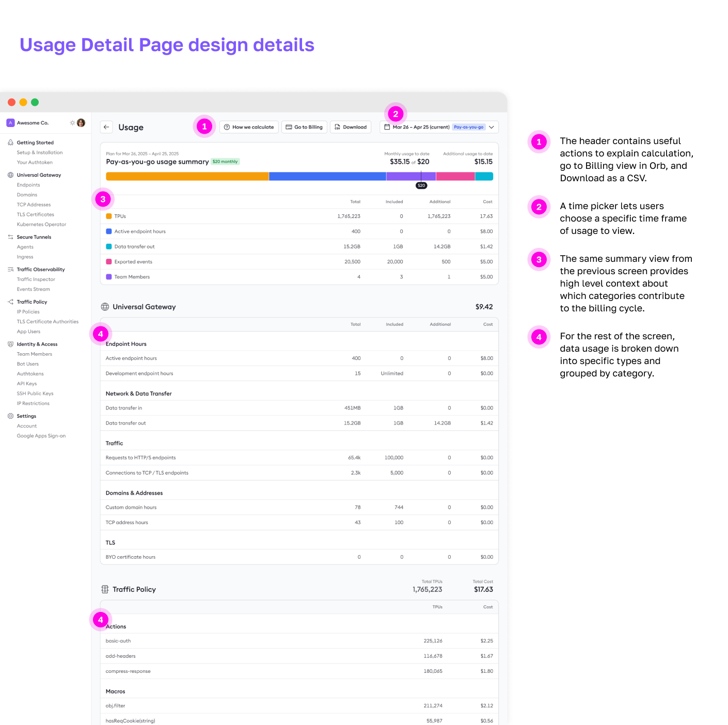Open SSH Public Keys page
The image size is (728, 725).
point(35,393)
